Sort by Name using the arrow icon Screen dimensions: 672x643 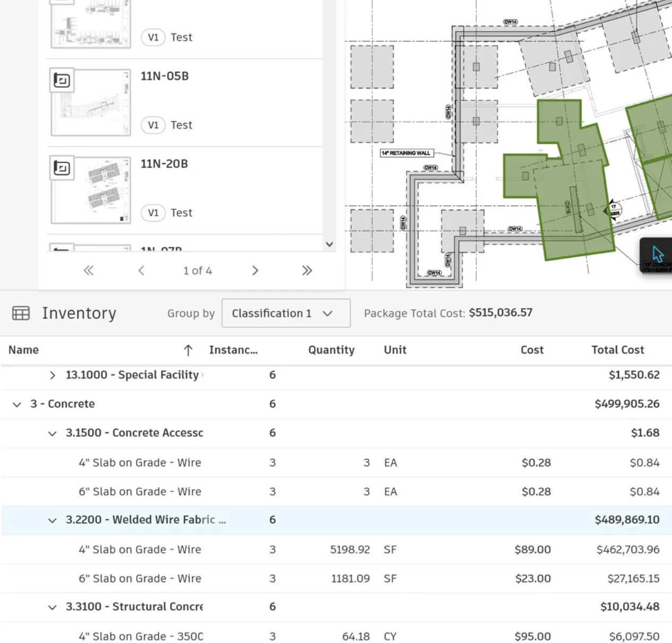188,350
